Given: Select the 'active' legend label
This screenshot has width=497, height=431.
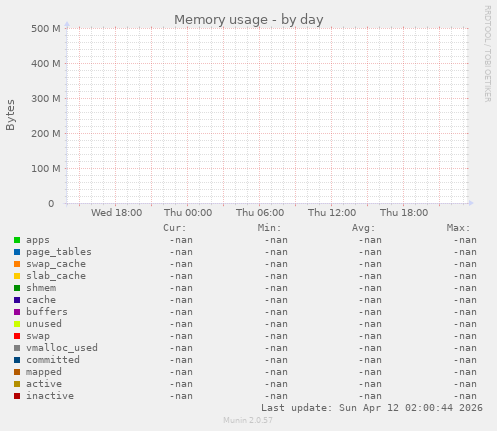Looking at the screenshot, I should tap(44, 384).
